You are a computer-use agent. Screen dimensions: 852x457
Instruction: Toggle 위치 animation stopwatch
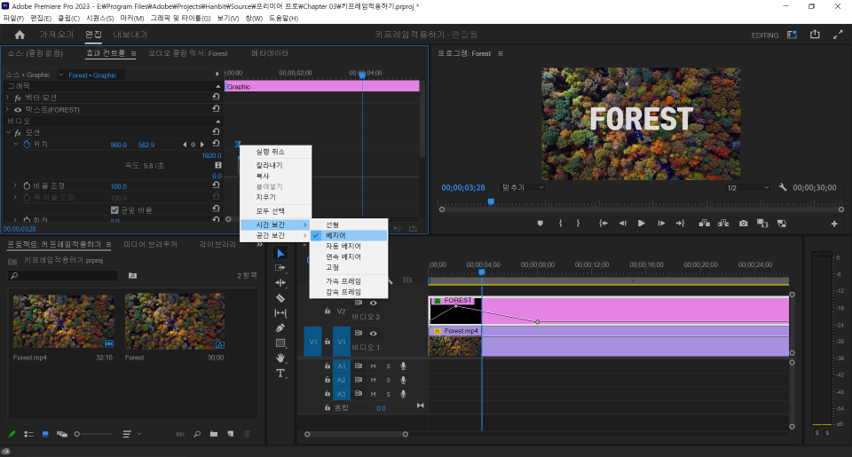[27, 144]
